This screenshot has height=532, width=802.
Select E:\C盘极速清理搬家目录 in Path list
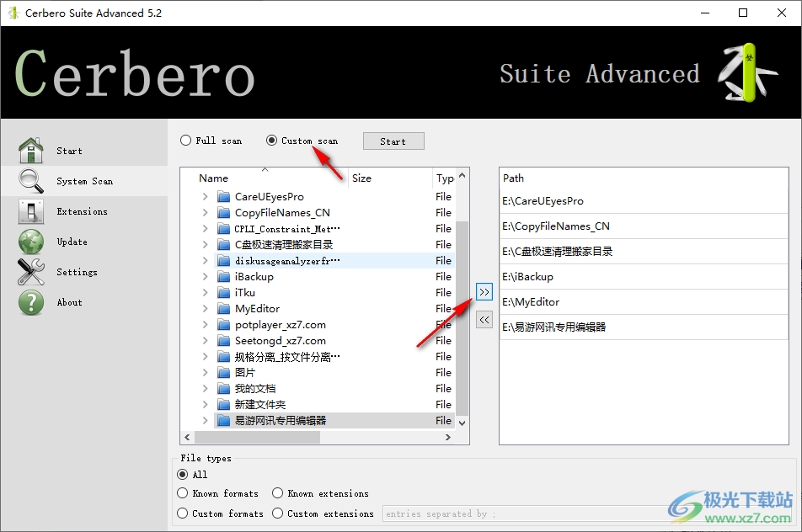(x=644, y=252)
